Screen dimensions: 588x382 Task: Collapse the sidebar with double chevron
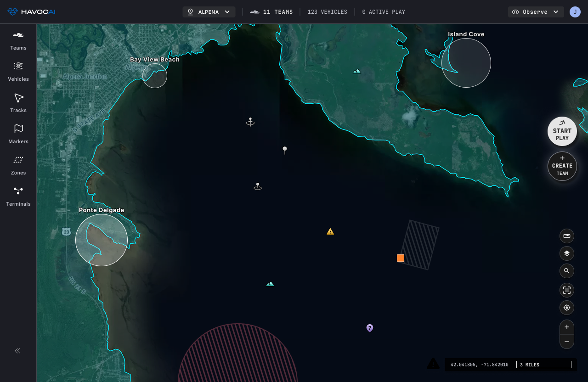tap(17, 351)
